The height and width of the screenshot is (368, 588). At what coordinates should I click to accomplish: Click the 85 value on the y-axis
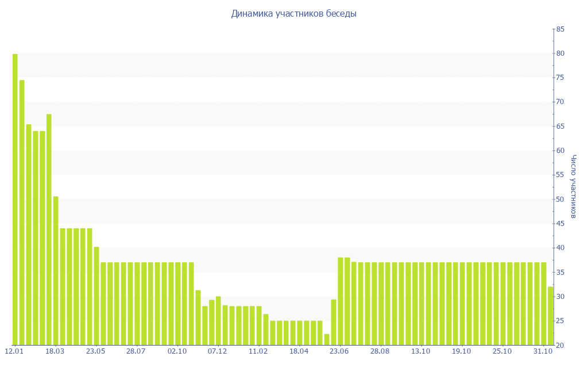560,29
